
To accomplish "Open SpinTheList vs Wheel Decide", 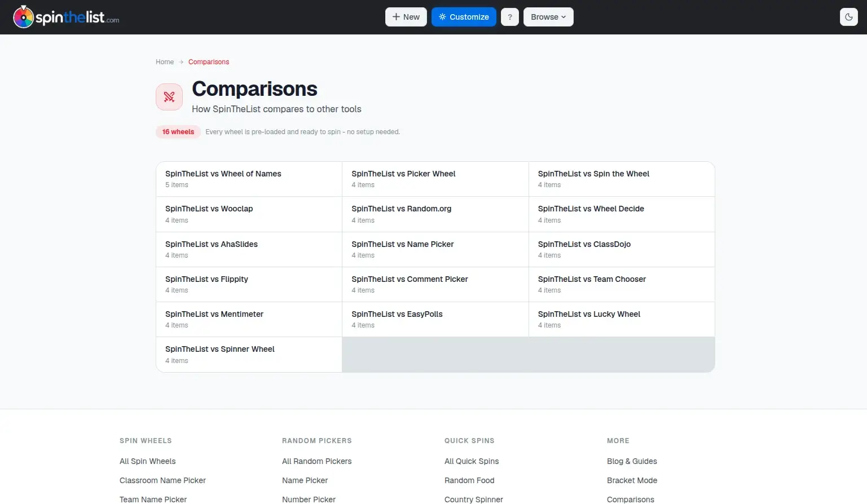I will [x=622, y=214].
